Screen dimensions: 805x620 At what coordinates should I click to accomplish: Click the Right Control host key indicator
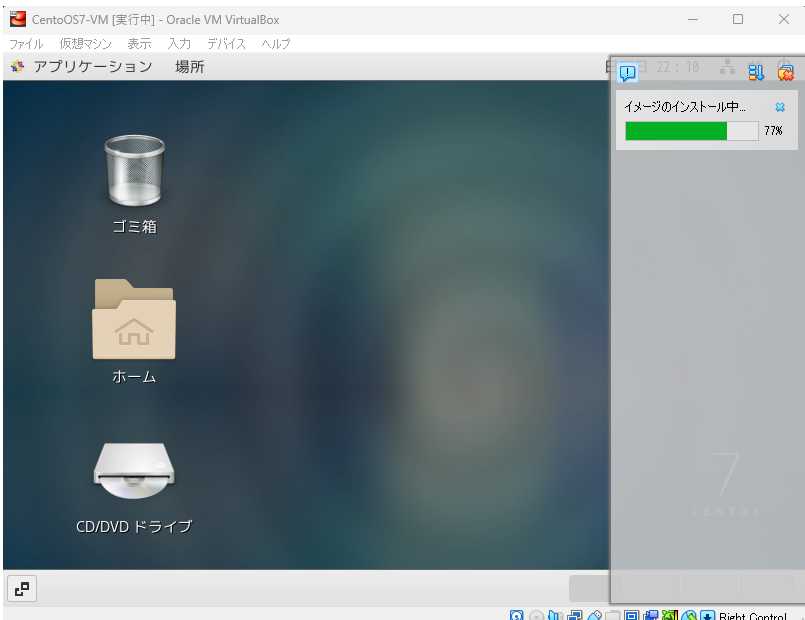click(752, 616)
